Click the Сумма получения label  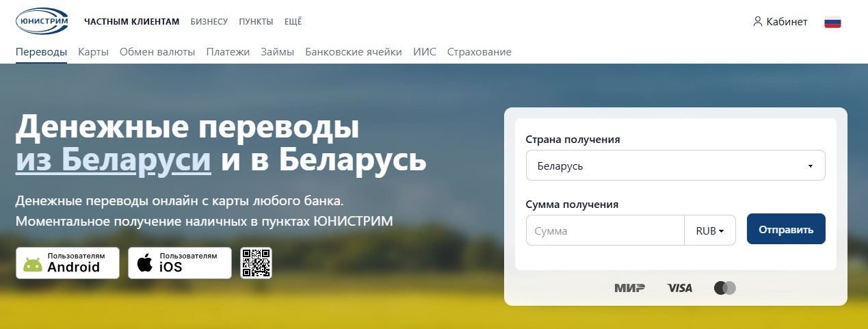point(572,204)
